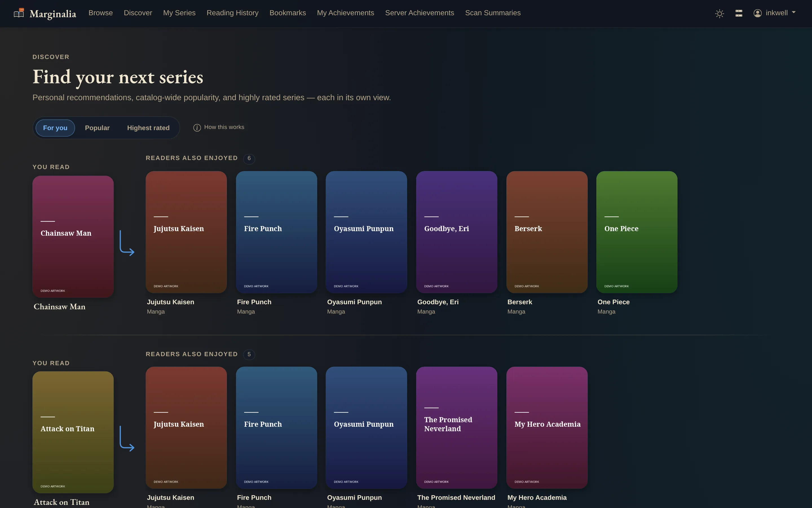
Task: Open Jujutsu Kaisen cover in Attack on Titan row
Action: click(186, 427)
